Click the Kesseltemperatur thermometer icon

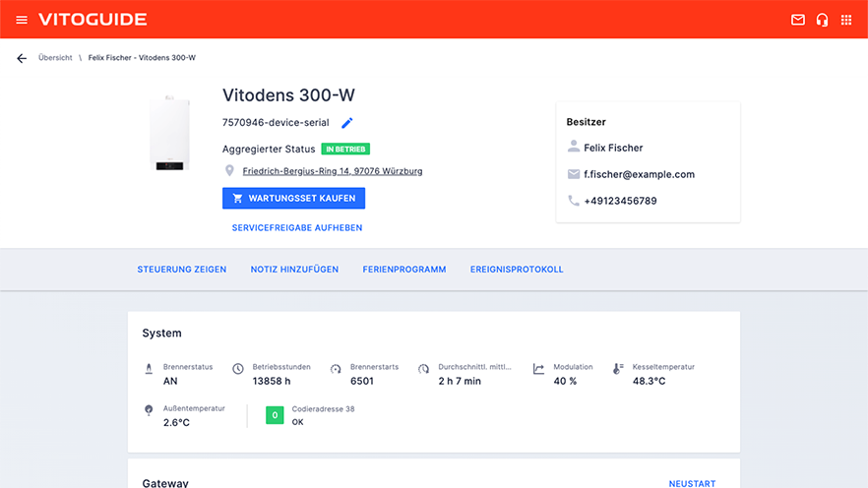pyautogui.click(x=618, y=369)
